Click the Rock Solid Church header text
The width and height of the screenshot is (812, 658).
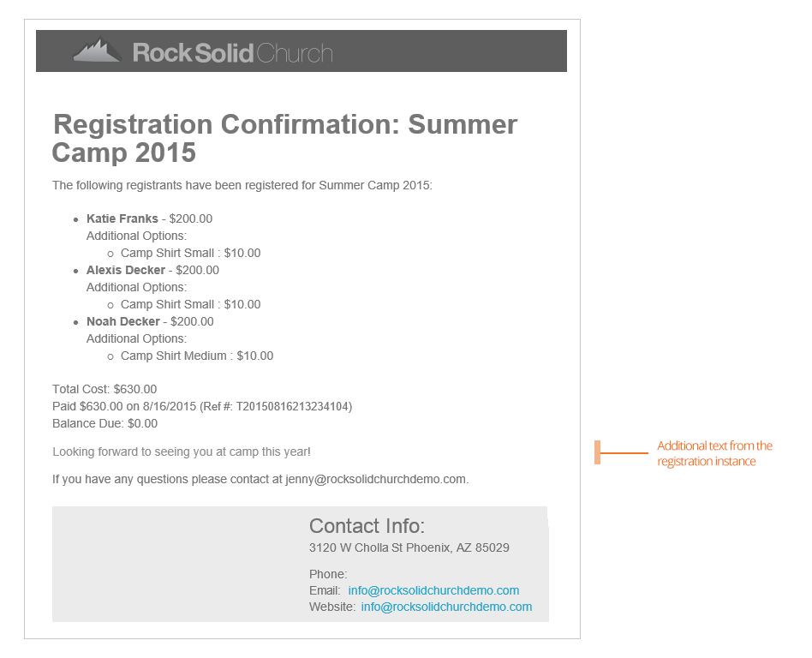point(232,53)
